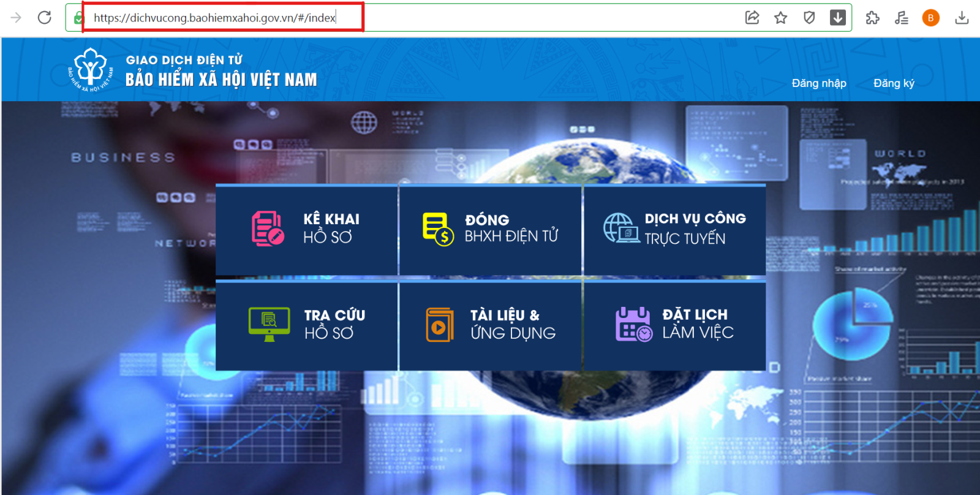
Task: Click the green monitor Tra Cứu icon
Action: click(x=269, y=324)
